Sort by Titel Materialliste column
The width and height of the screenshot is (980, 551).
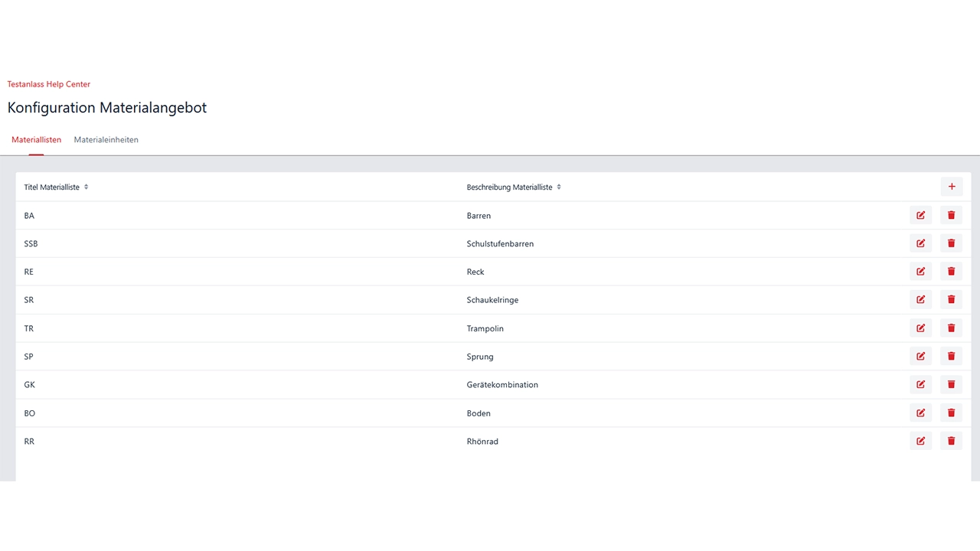[x=86, y=187]
